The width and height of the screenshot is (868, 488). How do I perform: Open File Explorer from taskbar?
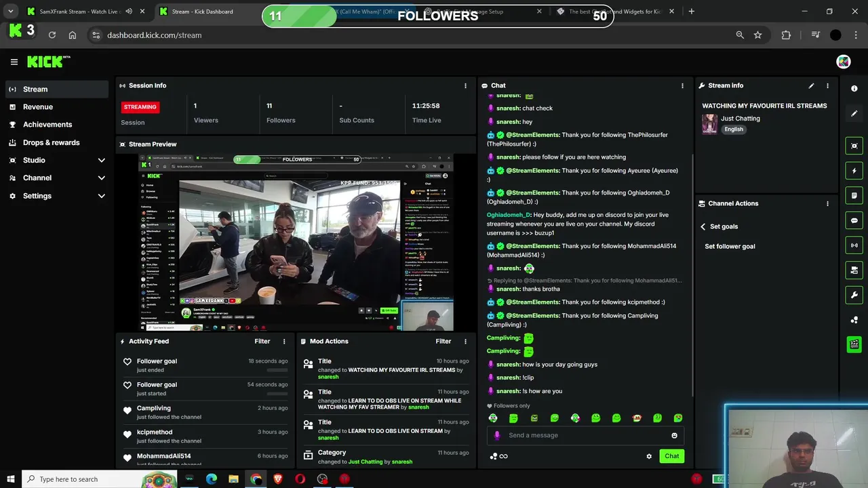(233, 479)
